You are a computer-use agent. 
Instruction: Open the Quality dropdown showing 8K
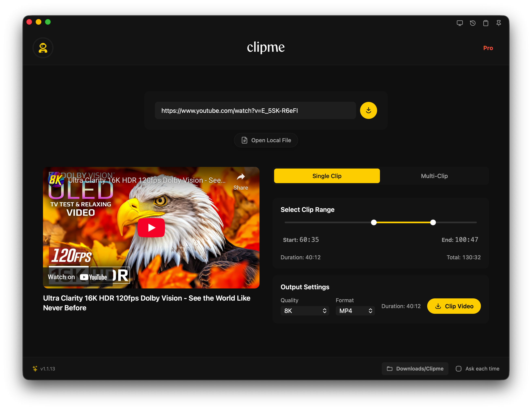pos(305,311)
